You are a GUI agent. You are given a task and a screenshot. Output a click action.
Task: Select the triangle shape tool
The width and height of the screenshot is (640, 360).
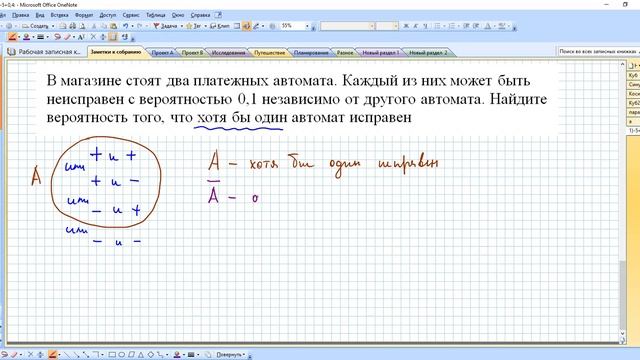click(141, 355)
